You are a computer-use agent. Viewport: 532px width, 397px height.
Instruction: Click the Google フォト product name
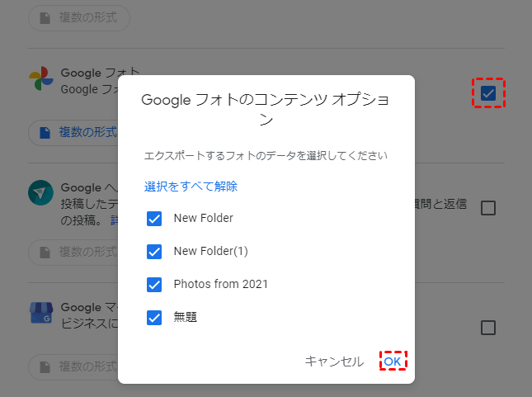91,73
